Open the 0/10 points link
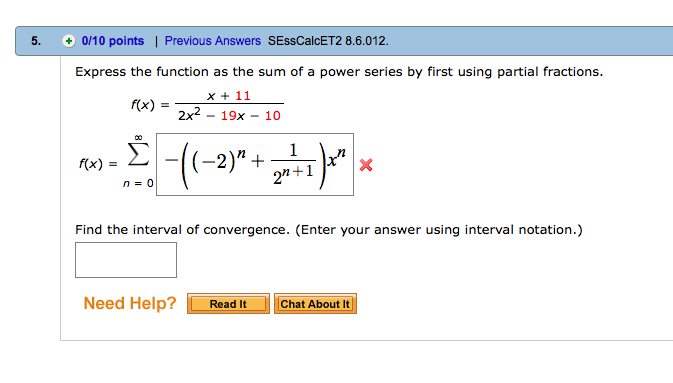Viewport: 673px width, 383px height. tap(112, 41)
